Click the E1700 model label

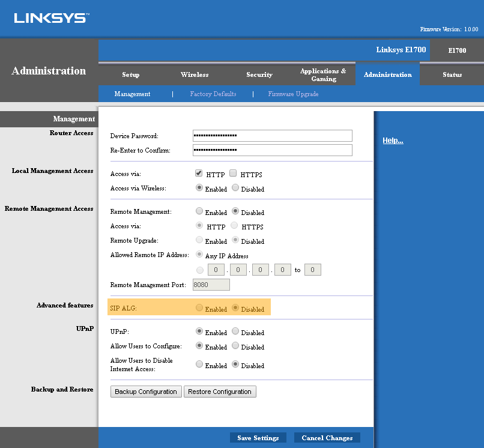(457, 50)
